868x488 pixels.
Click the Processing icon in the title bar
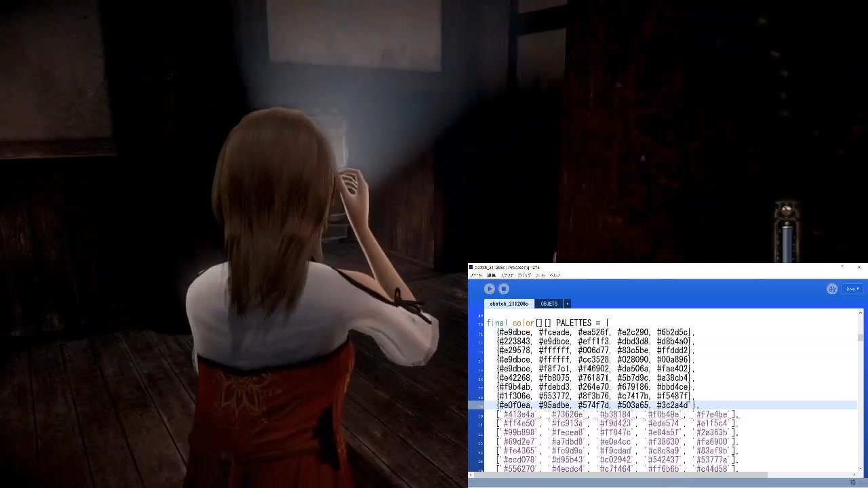point(471,267)
